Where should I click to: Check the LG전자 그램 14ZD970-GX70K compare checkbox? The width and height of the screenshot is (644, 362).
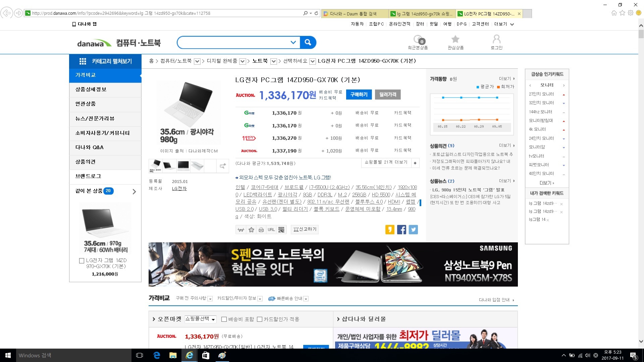82,261
